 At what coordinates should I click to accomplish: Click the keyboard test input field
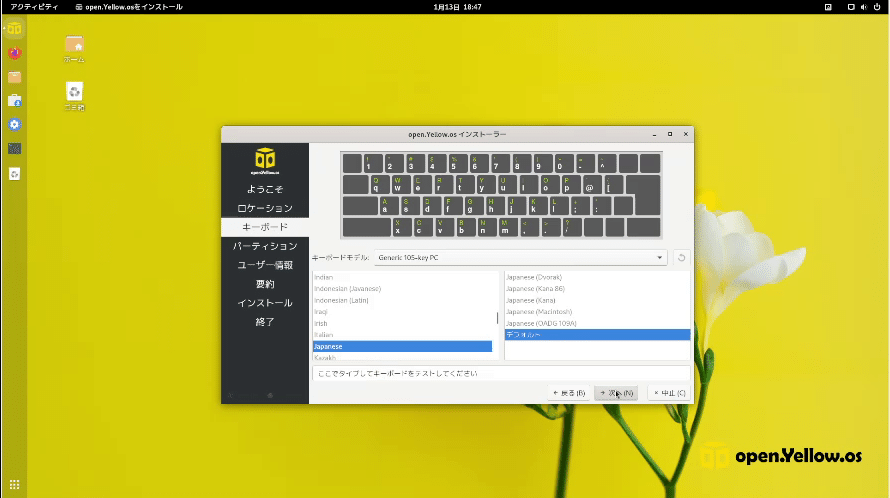tap(501, 373)
